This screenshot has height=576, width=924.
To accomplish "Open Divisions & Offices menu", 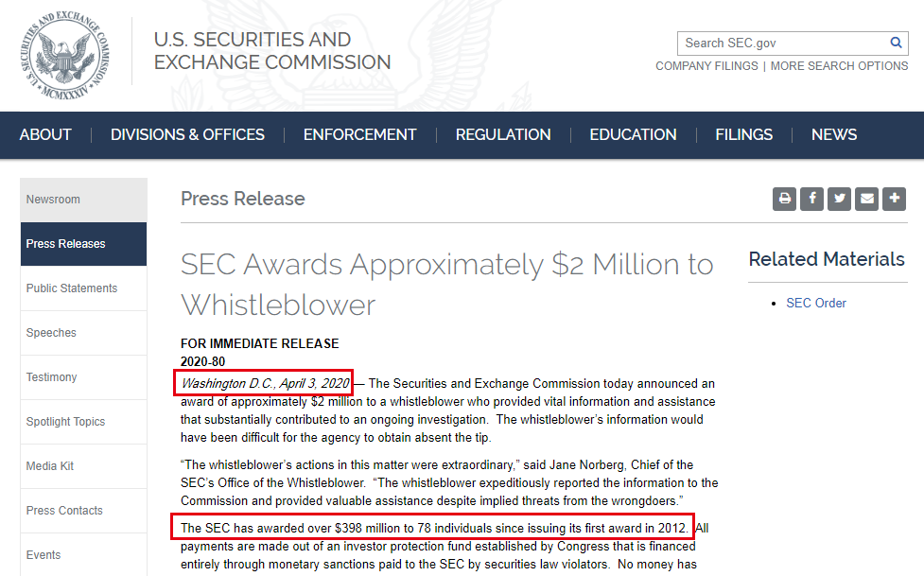I will pos(187,134).
